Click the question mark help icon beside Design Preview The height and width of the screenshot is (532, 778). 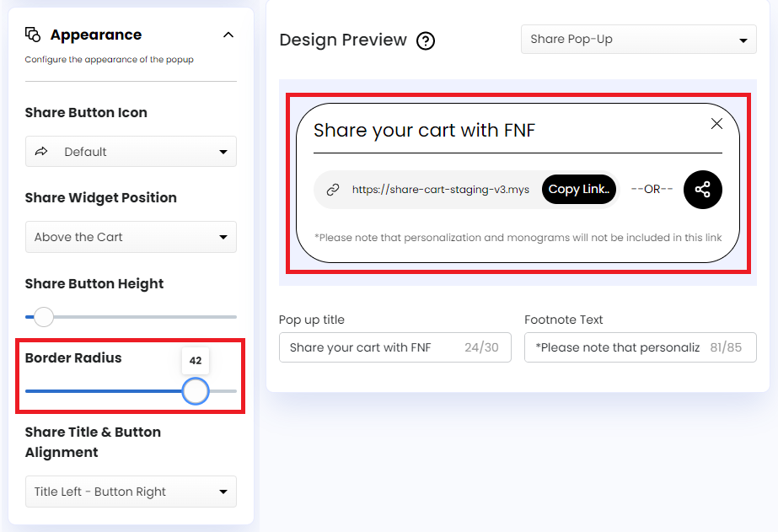coord(426,40)
